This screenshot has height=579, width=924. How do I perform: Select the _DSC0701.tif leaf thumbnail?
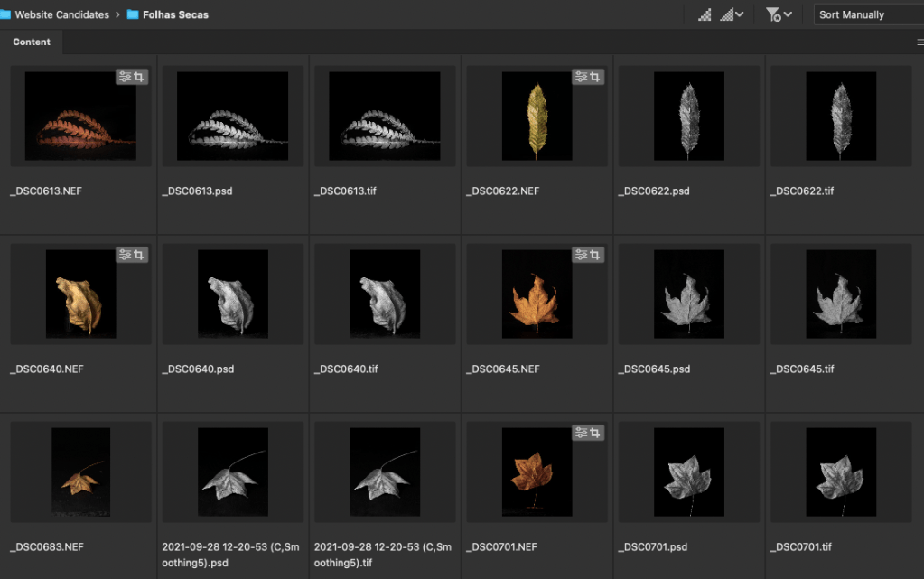pos(840,472)
